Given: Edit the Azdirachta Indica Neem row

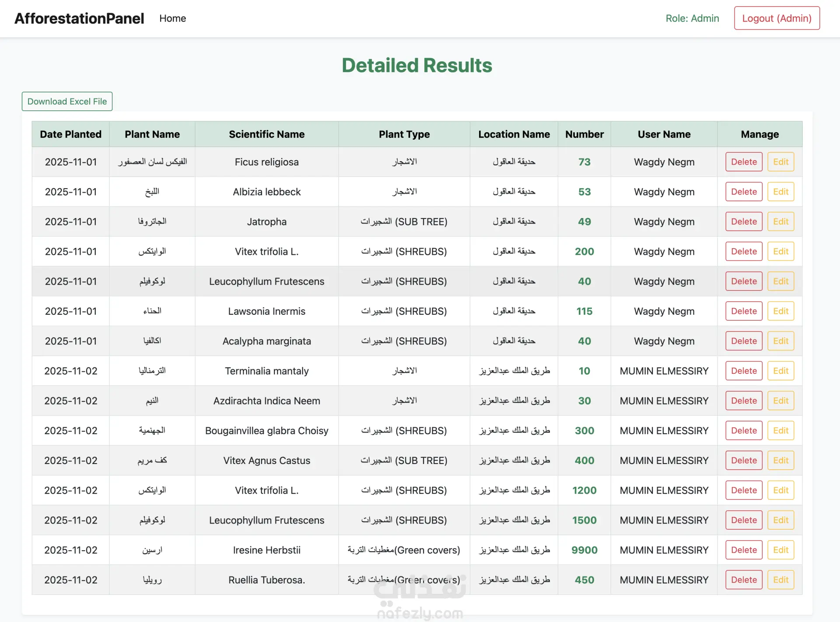Looking at the screenshot, I should [x=780, y=401].
